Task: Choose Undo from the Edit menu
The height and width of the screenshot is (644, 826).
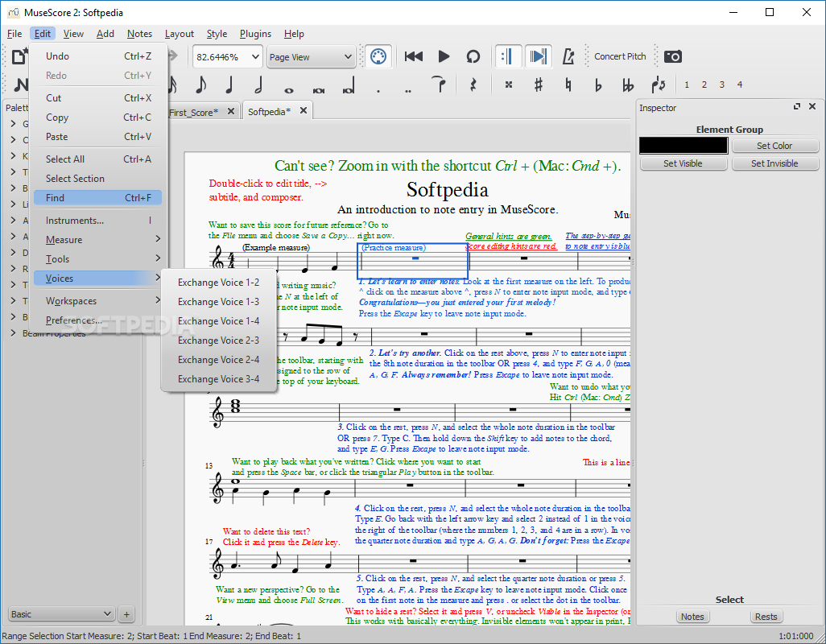Action: click(x=97, y=56)
